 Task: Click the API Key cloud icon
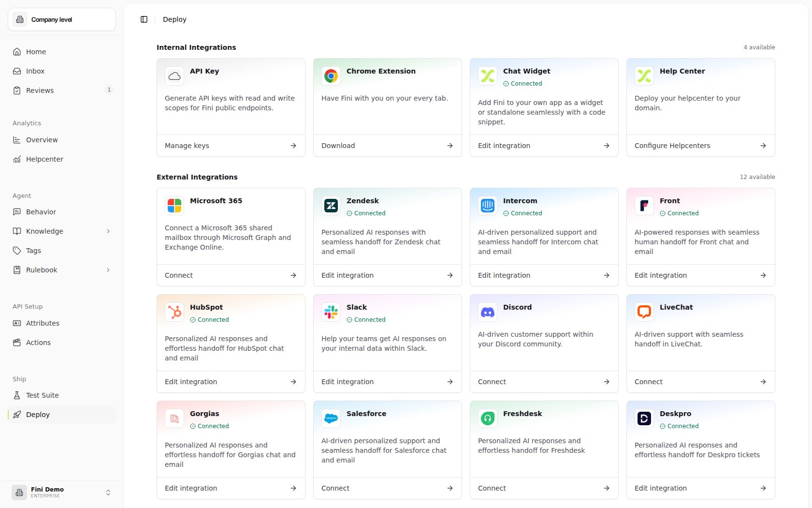[x=174, y=76]
